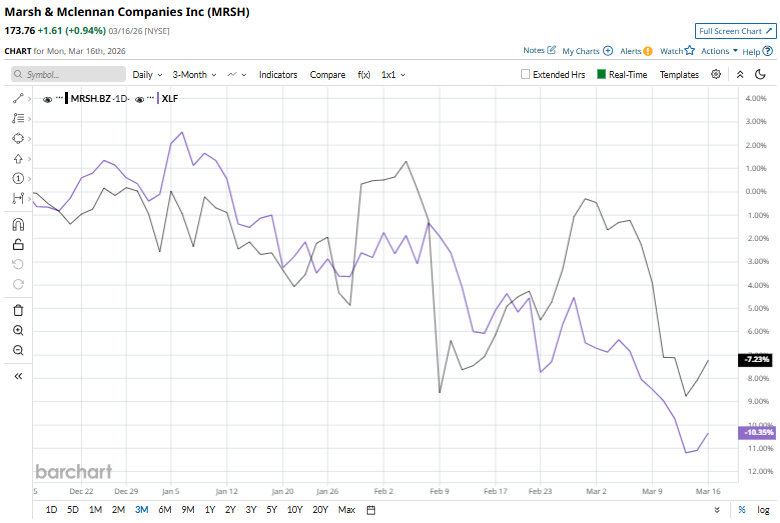Select the Max time range

(x=347, y=510)
